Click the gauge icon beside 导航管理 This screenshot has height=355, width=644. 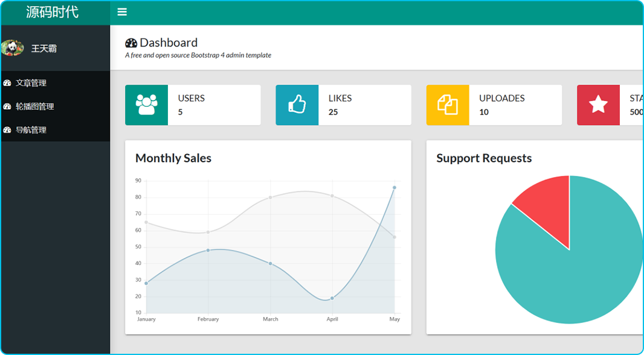7,130
